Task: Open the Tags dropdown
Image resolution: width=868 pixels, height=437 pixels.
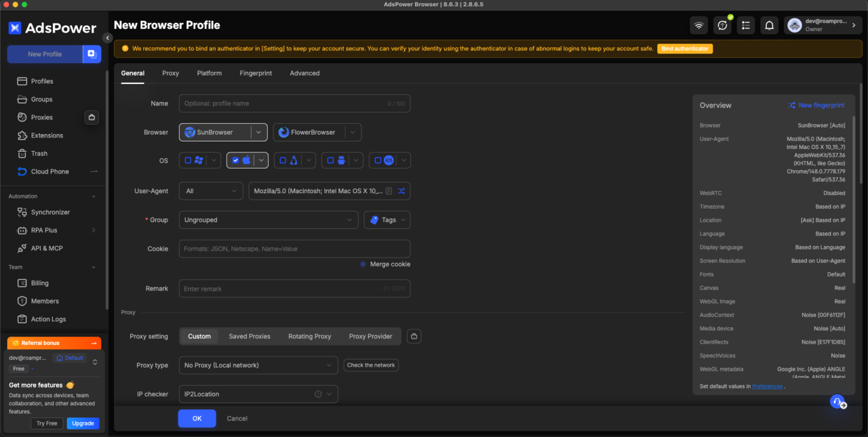Action: click(x=387, y=220)
